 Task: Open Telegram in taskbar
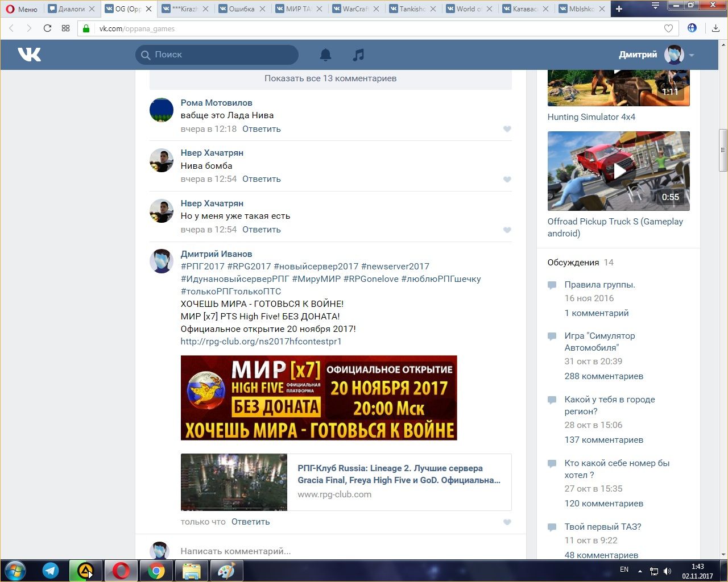[x=51, y=571]
